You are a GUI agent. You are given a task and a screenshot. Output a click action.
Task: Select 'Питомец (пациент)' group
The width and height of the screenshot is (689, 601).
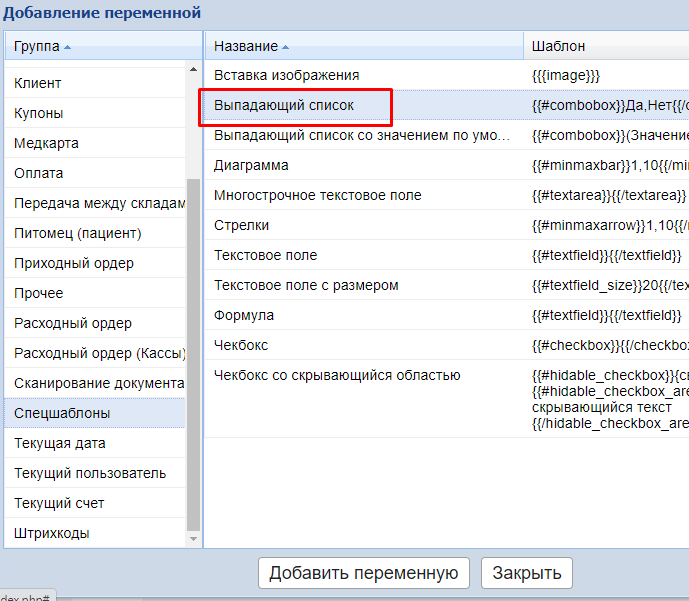(x=78, y=233)
